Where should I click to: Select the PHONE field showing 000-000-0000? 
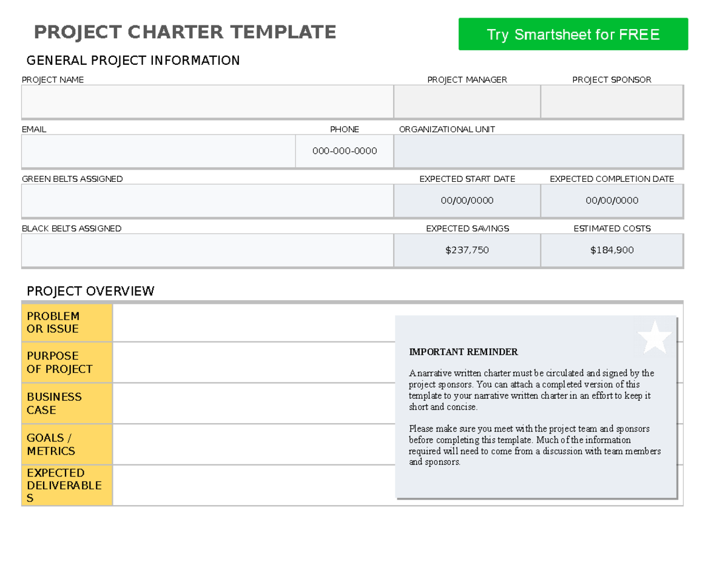(344, 150)
